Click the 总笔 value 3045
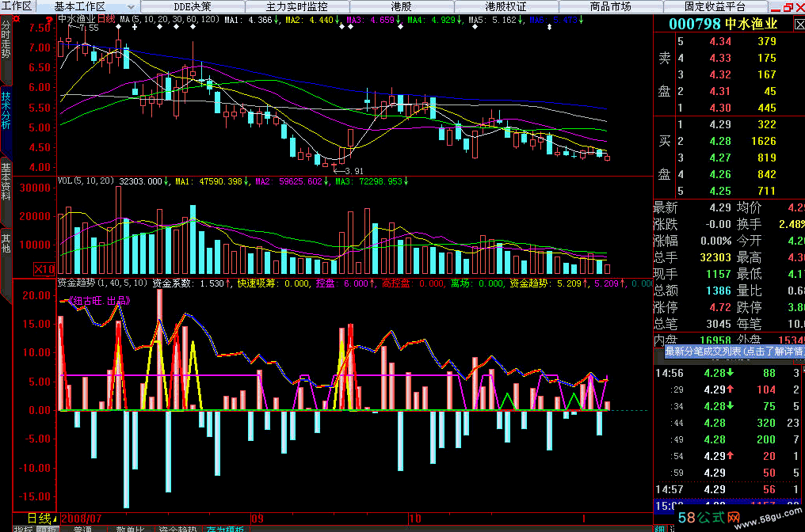Screen dimensions: 805x532 pyautogui.click(x=718, y=325)
